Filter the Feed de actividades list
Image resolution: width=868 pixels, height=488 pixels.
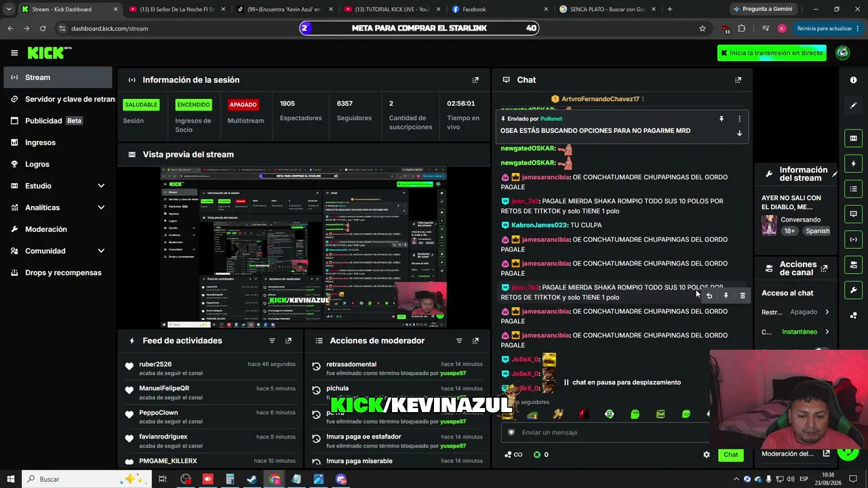(272, 341)
